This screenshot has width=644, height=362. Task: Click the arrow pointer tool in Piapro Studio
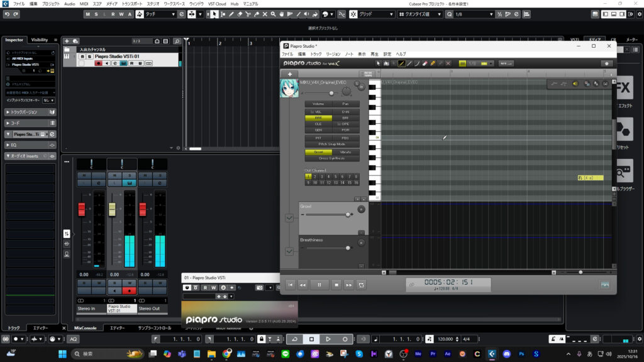click(x=379, y=63)
